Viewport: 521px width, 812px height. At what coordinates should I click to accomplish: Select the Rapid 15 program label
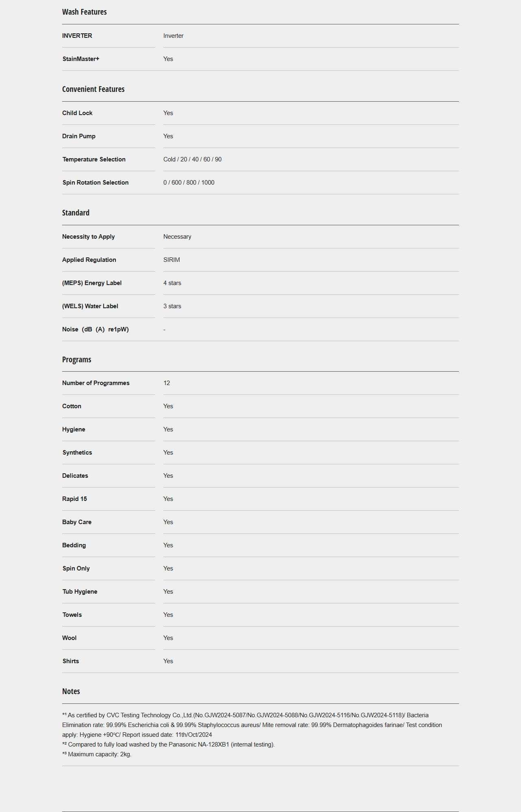74,499
